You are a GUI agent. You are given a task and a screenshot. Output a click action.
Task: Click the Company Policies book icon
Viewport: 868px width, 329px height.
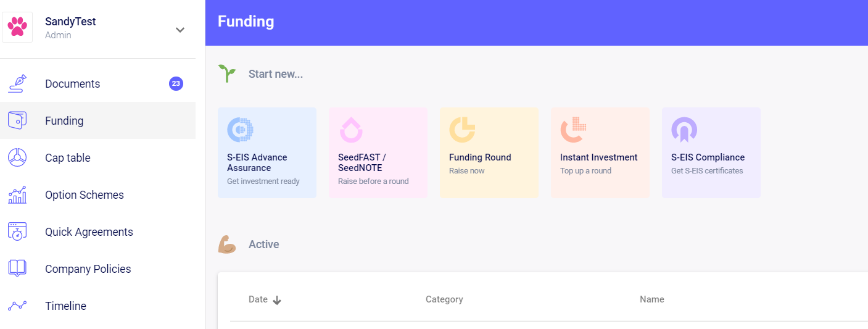17,269
